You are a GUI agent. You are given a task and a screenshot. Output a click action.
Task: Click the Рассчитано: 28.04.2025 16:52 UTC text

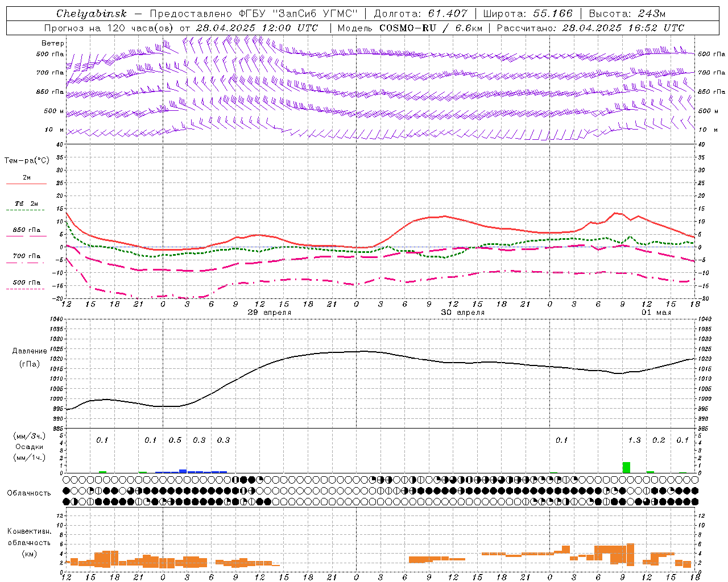click(x=590, y=28)
